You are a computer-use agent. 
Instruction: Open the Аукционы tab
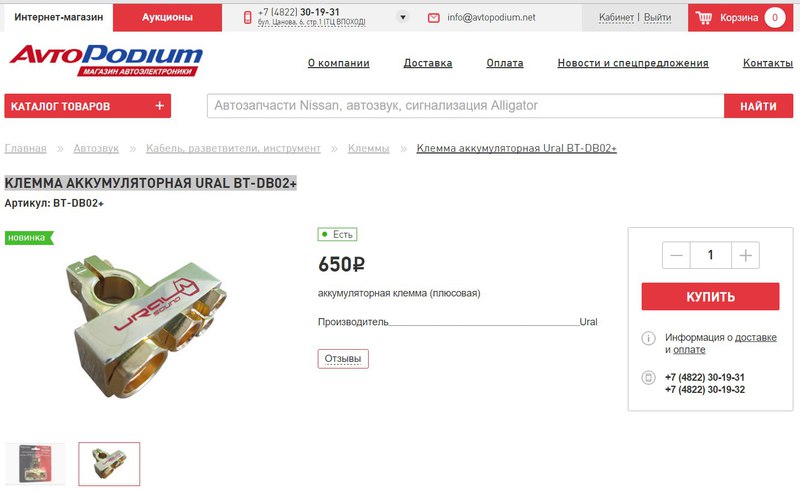point(167,17)
